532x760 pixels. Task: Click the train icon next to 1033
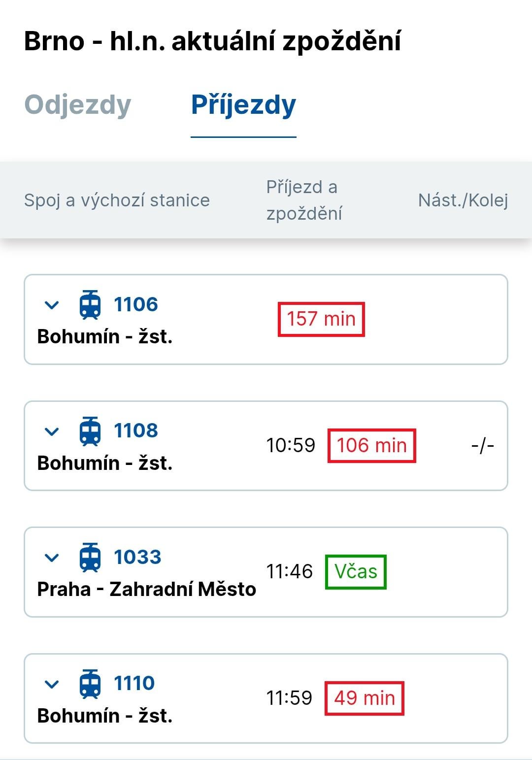tap(90, 558)
